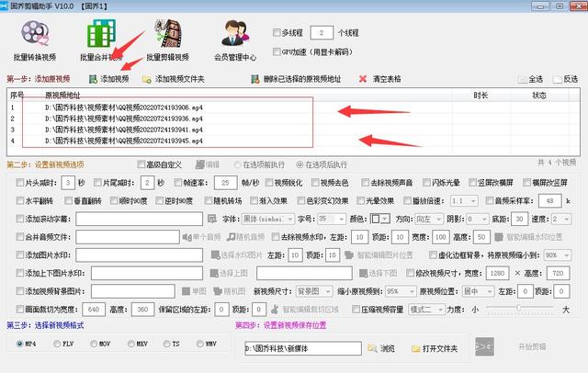Click the 单个音频 icon
588x373 pixels.
click(x=187, y=237)
